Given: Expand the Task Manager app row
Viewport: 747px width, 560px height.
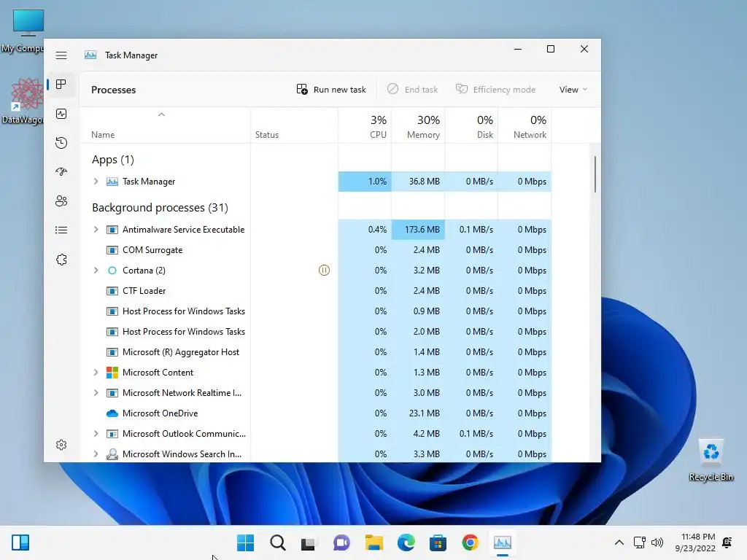Looking at the screenshot, I should click(96, 182).
